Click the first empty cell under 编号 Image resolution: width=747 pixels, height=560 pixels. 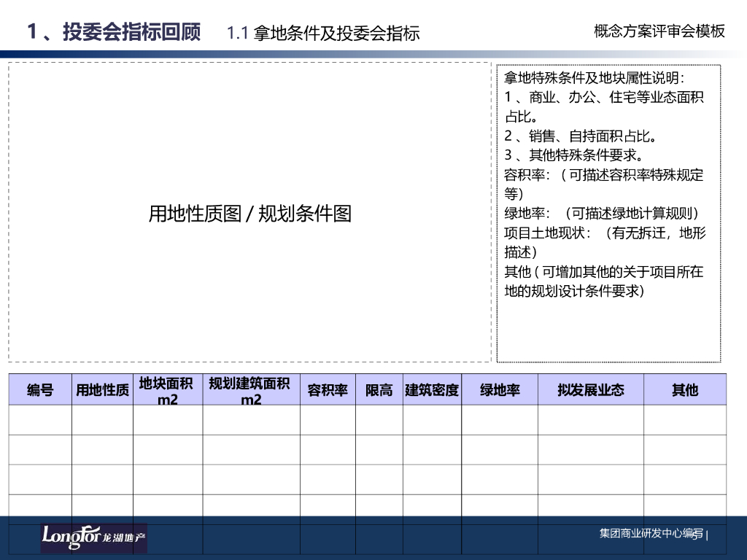coord(40,420)
